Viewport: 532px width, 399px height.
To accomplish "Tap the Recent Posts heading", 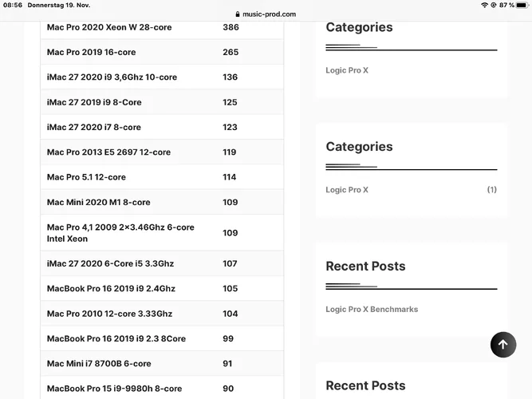I will pos(365,267).
